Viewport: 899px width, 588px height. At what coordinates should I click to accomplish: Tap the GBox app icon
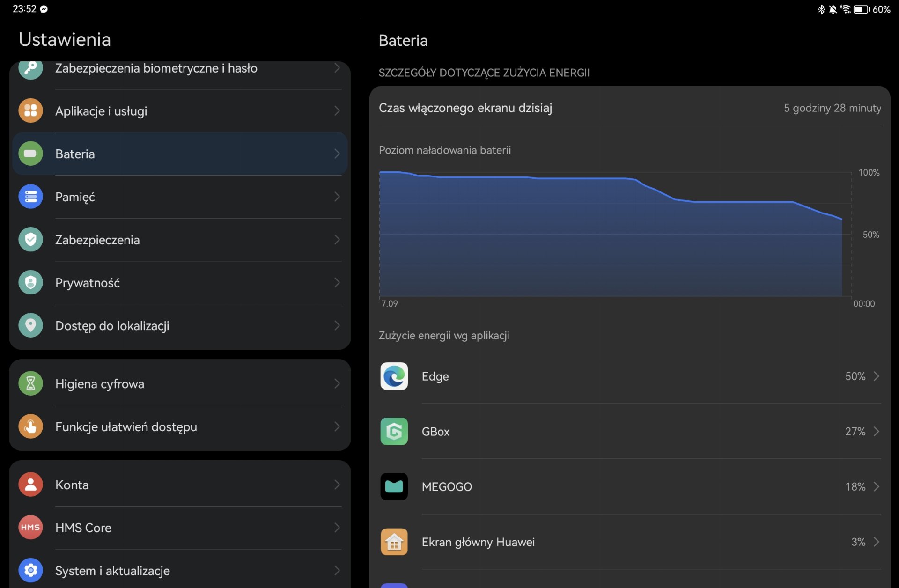tap(394, 431)
